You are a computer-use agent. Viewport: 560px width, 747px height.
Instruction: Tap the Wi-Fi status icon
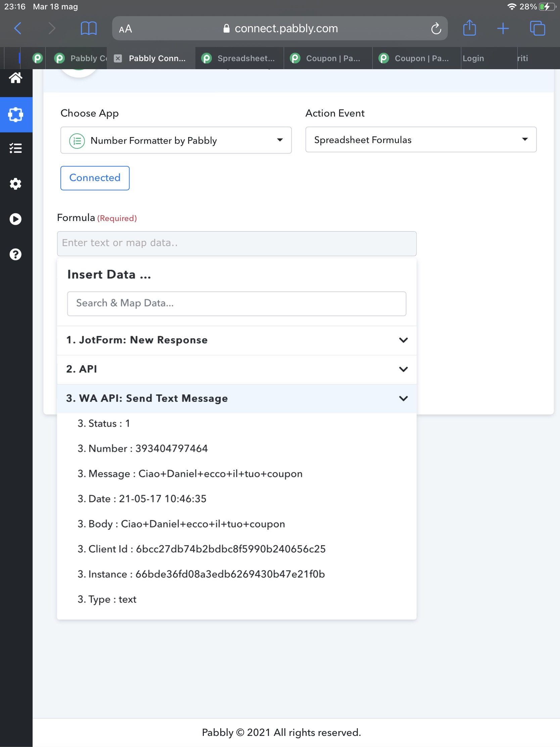click(512, 7)
